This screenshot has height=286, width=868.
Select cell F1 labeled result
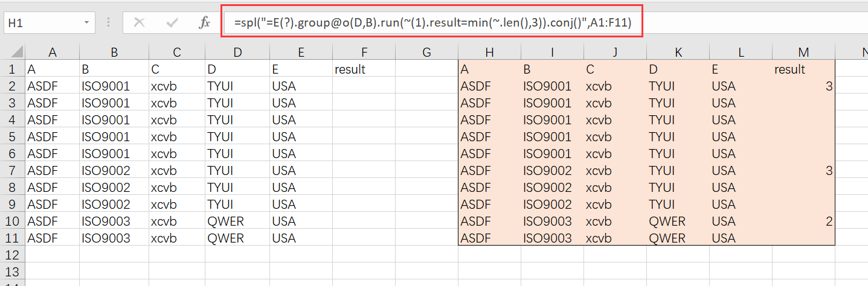[x=363, y=69]
